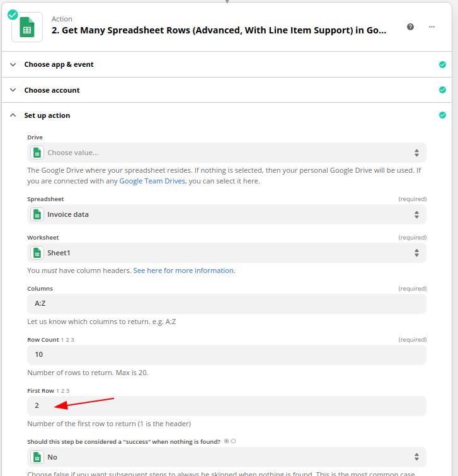Click the Sheets icon in Drive field

click(37, 153)
